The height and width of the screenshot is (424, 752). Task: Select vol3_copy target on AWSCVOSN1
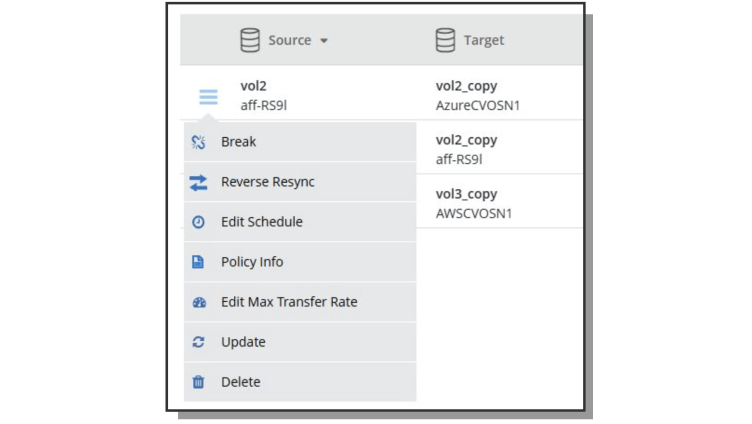pos(474,203)
